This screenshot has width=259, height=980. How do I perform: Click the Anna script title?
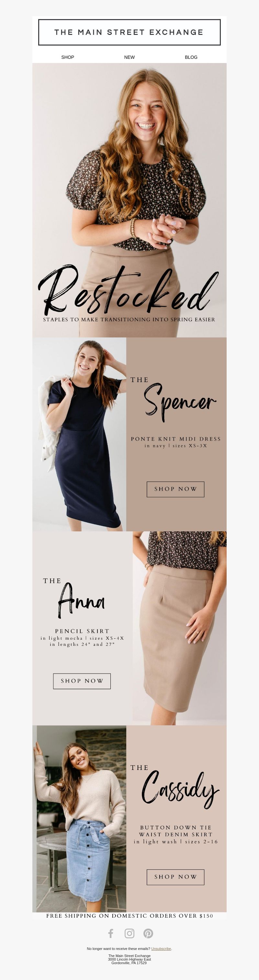click(82, 601)
